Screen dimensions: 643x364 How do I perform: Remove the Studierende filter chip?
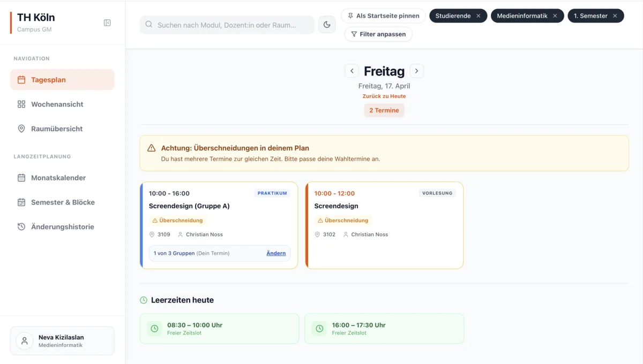click(x=478, y=16)
